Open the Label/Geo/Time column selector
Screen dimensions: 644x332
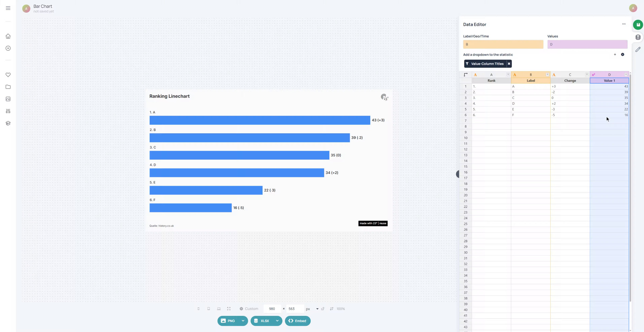(x=503, y=44)
